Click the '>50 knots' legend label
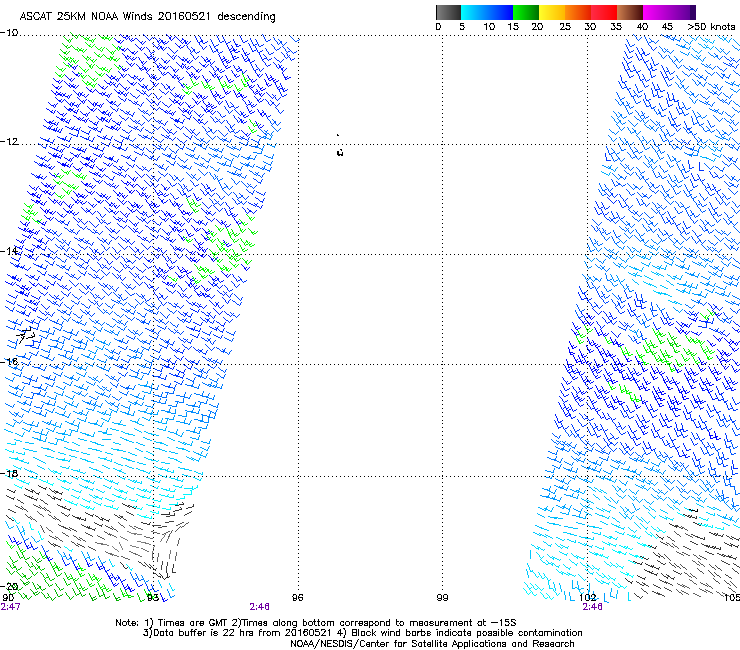The image size is (740, 650). coord(711,27)
